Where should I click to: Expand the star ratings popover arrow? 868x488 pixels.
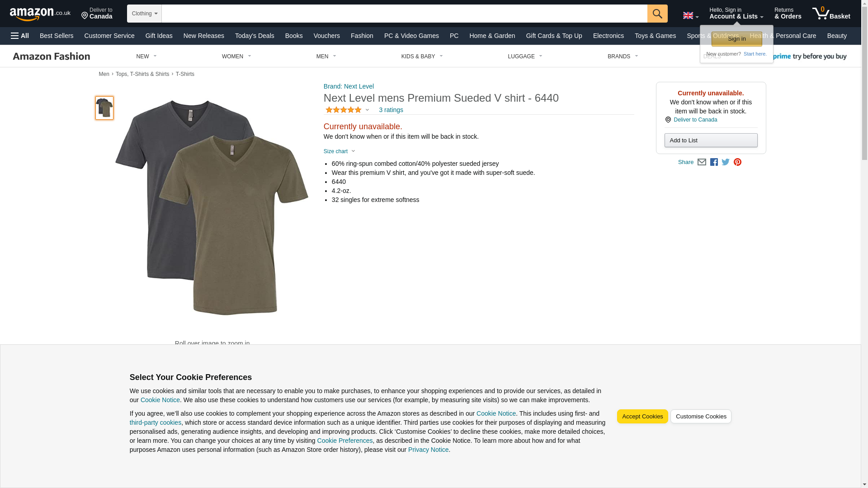pyautogui.click(x=367, y=110)
